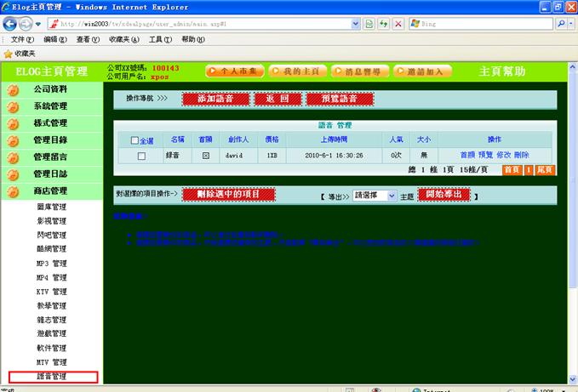Select 語音管理 in the sidebar list
This screenshot has width=578, height=392.
tap(53, 377)
